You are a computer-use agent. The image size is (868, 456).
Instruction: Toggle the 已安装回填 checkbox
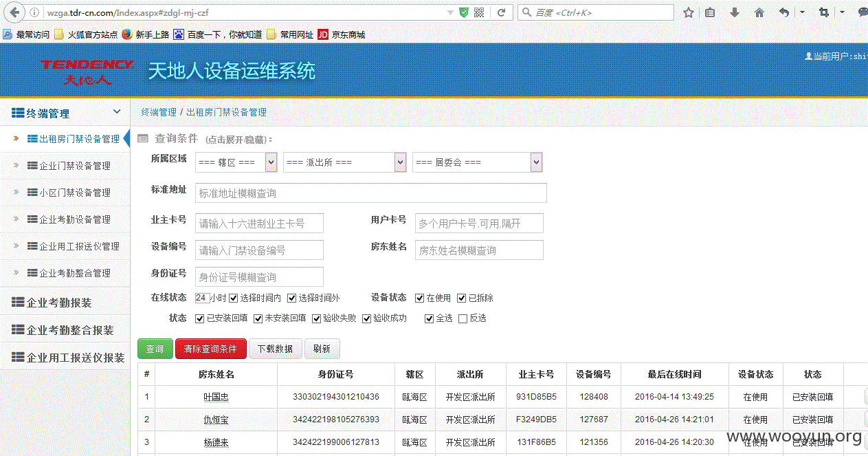(200, 318)
